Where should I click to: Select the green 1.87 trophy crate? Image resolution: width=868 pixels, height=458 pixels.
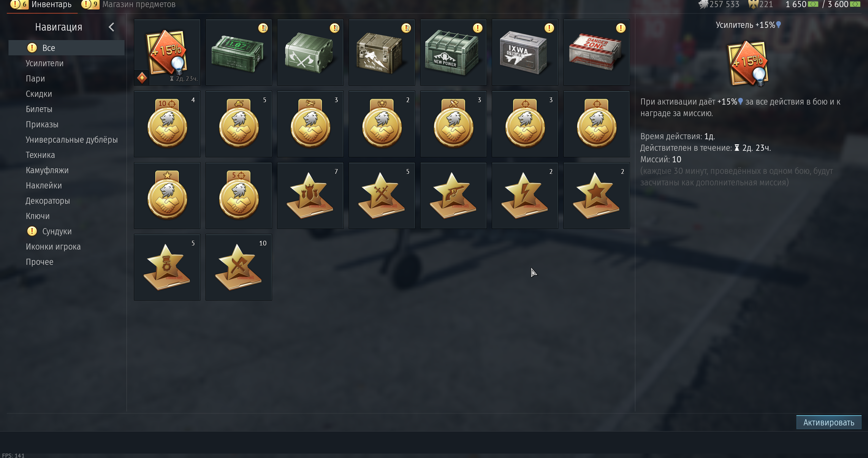[x=238, y=52]
